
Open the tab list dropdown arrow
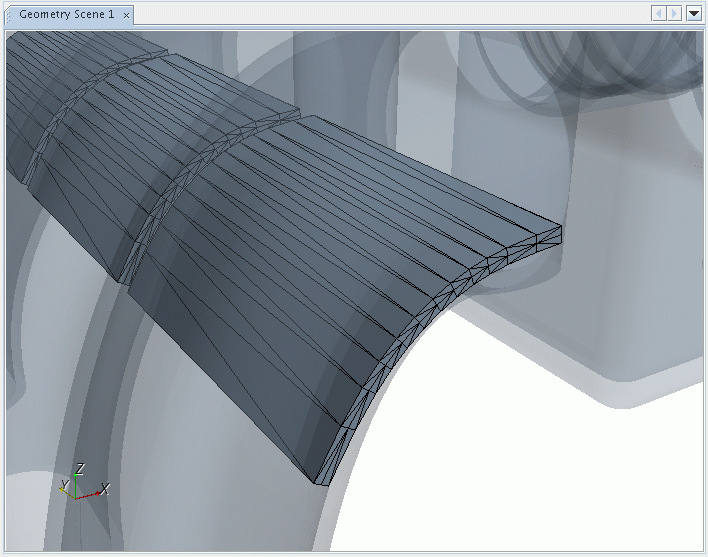coord(694,13)
